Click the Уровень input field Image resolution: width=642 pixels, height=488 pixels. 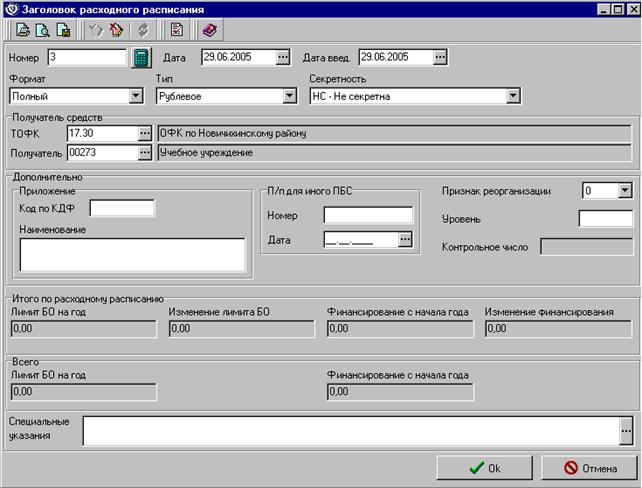pos(606,219)
